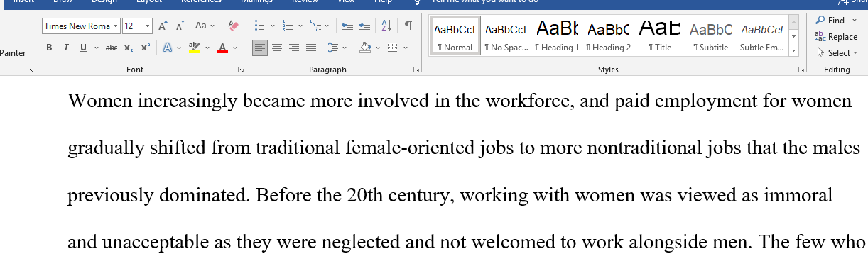The image size is (868, 266).
Task: Increase paragraph indent
Action: pos(364,26)
